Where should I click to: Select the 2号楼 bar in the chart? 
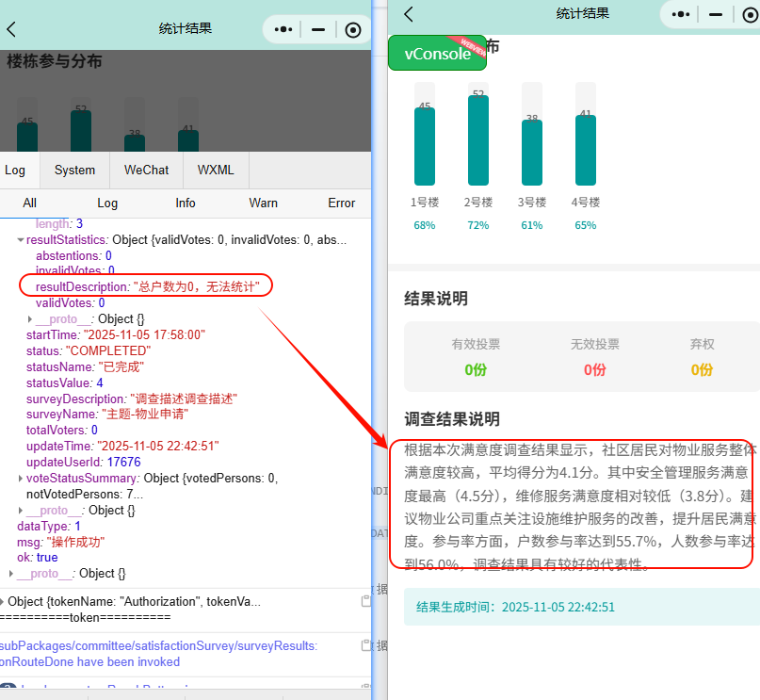pos(478,139)
